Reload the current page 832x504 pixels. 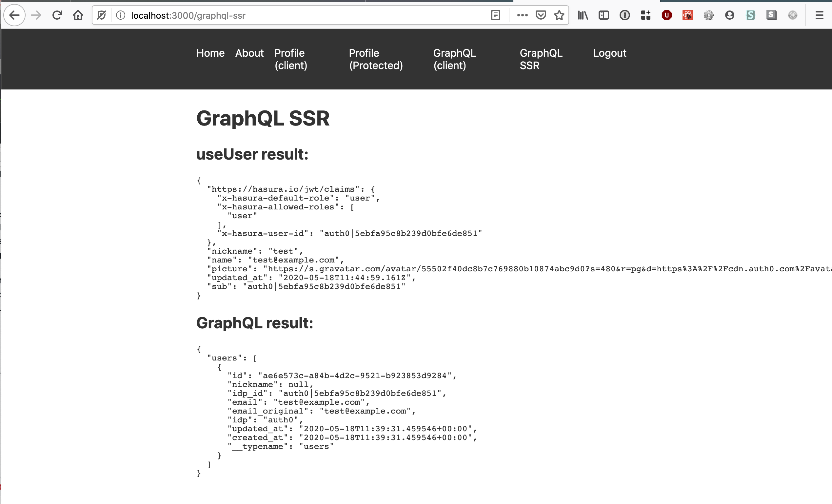coord(57,15)
